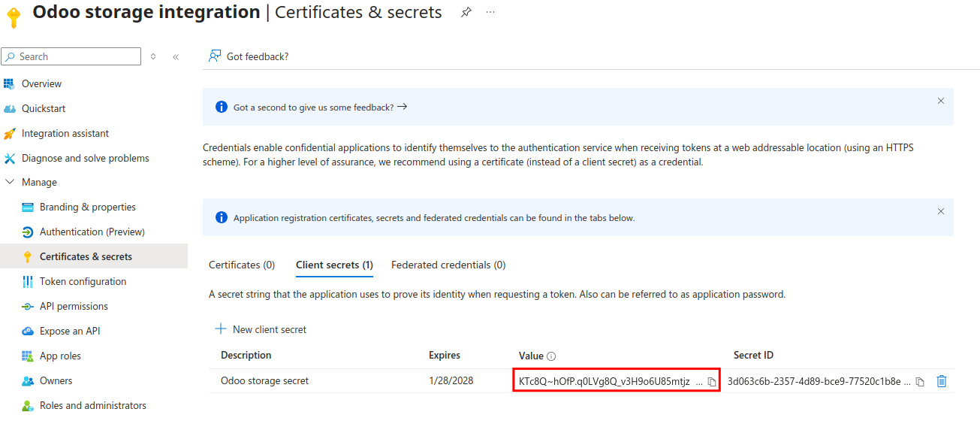The image size is (980, 421).
Task: Open the Owners page
Action: (56, 380)
